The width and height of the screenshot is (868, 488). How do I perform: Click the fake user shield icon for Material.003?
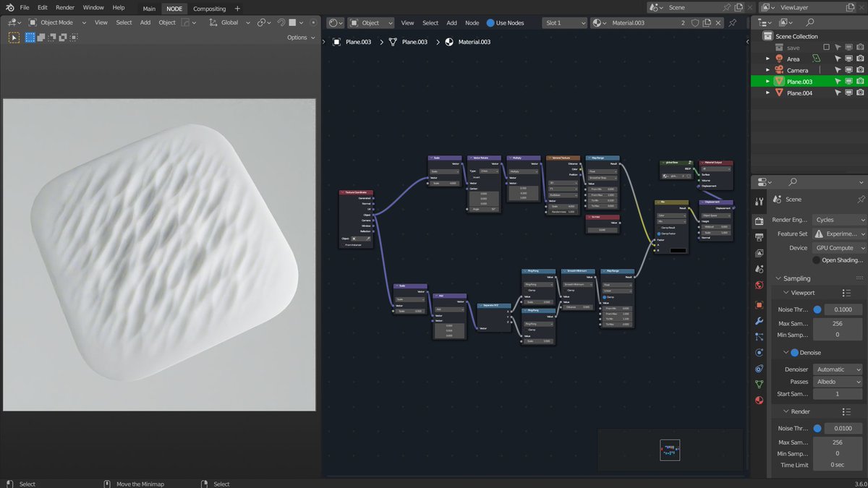(x=696, y=22)
